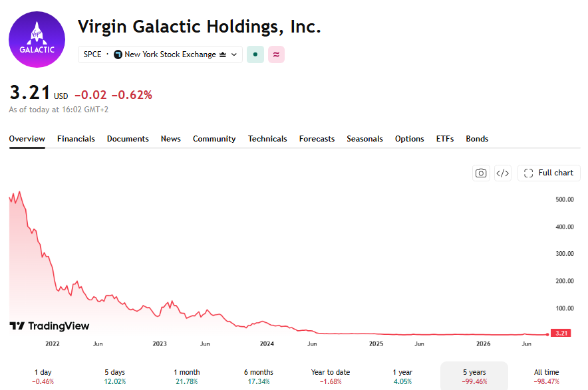
Task: Click the 3.21 red price label
Action: tap(561, 333)
